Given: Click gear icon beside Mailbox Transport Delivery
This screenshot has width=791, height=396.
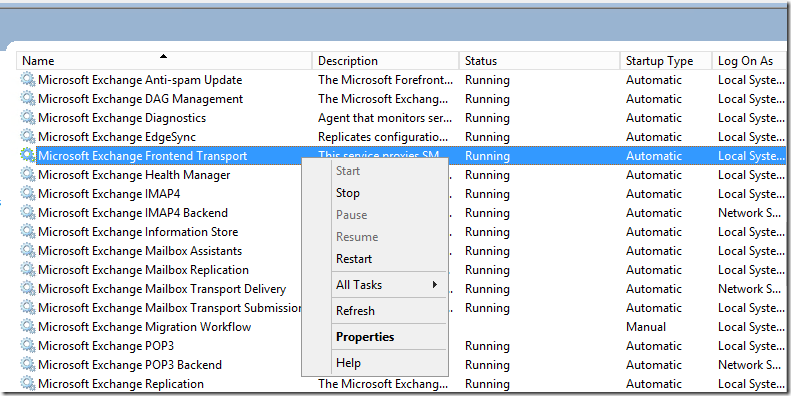Looking at the screenshot, I should click(28, 289).
